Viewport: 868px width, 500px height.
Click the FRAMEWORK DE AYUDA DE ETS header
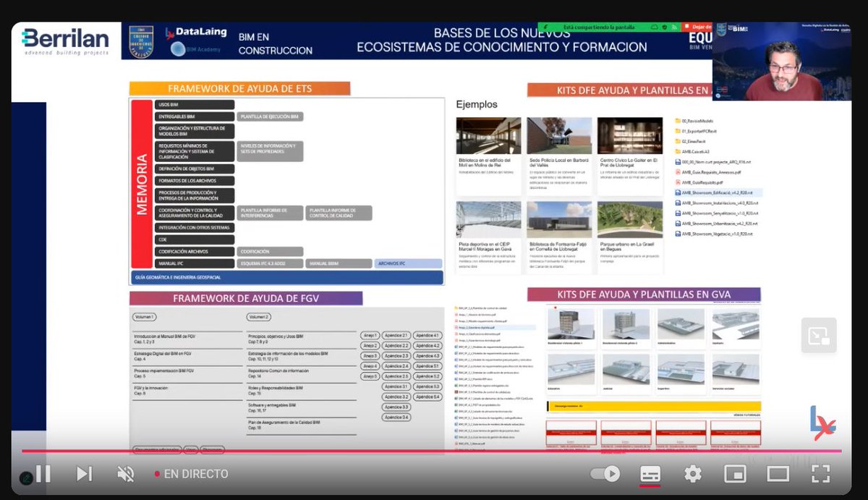239,89
